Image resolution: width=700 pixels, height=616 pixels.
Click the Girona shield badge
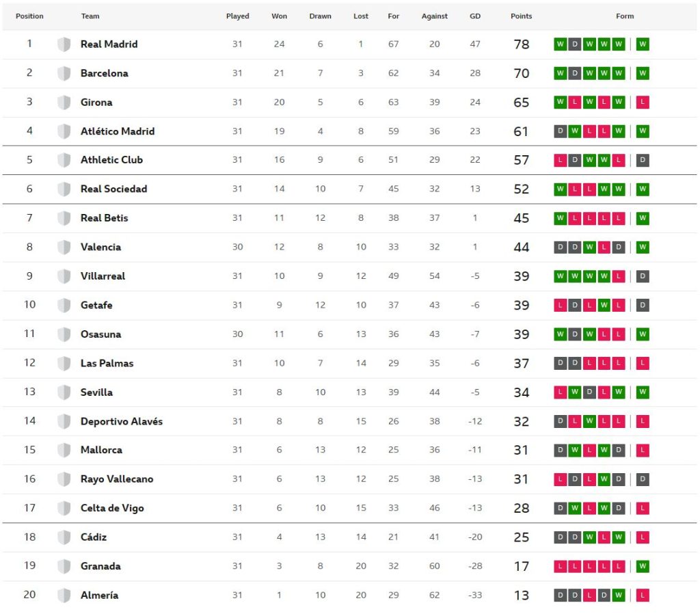tap(64, 103)
